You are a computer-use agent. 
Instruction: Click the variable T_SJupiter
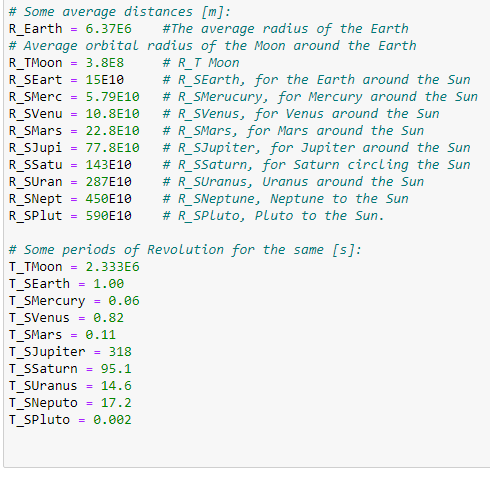[47, 352]
